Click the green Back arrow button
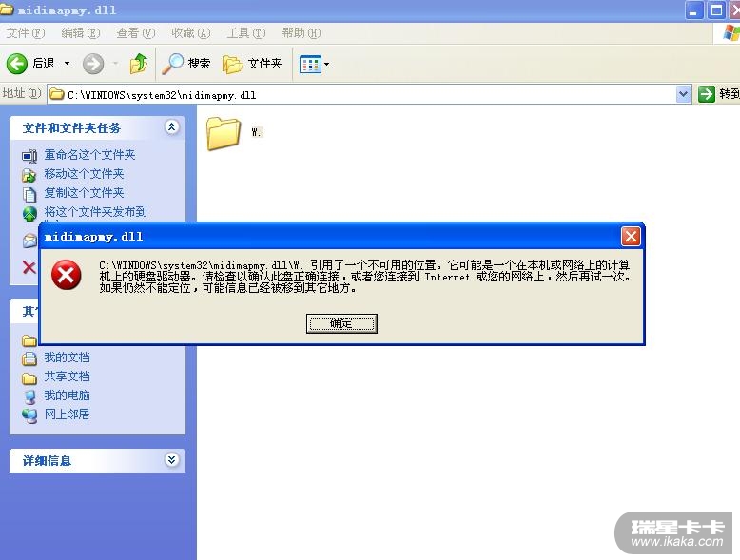Viewport: 740px width, 560px height. 17,63
